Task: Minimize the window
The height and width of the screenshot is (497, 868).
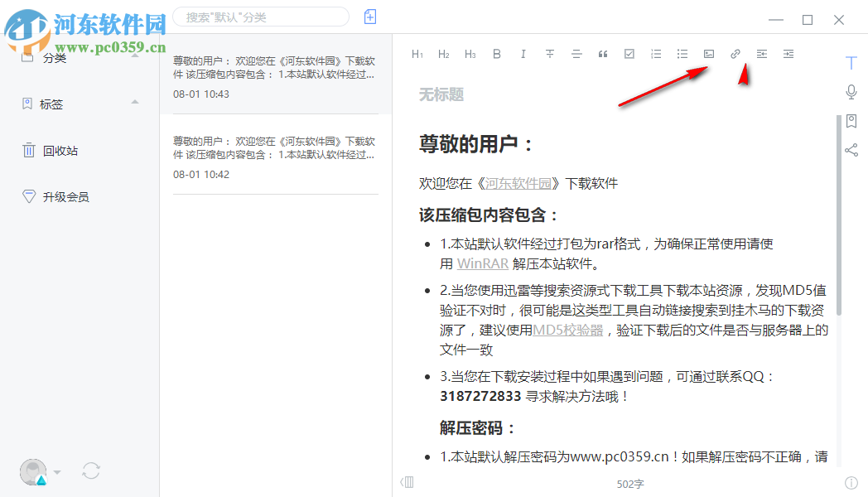Action: click(776, 20)
